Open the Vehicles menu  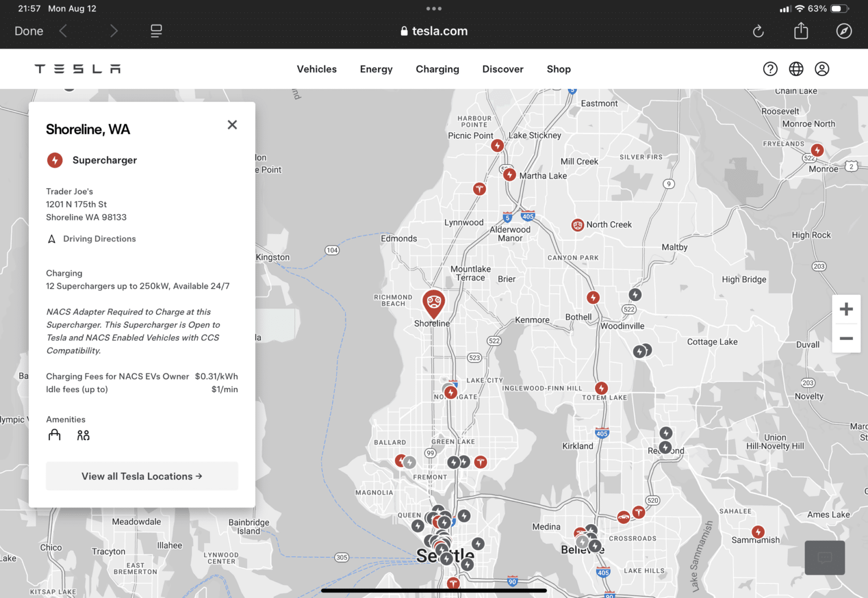pos(317,69)
